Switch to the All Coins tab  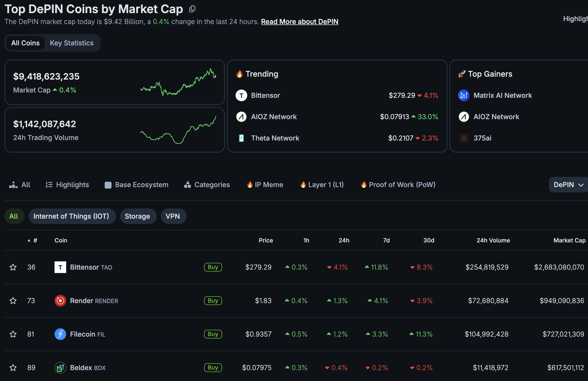coord(25,43)
